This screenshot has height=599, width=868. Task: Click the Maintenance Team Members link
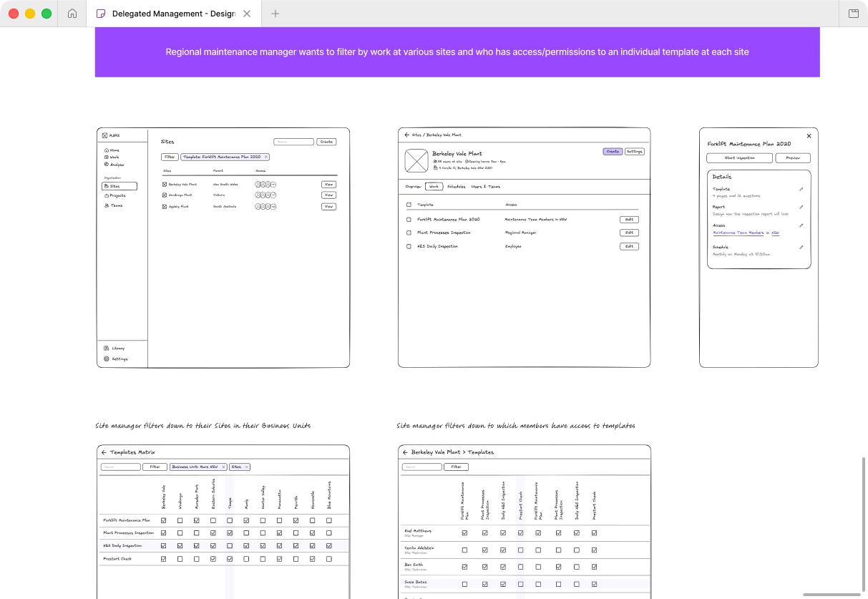click(738, 233)
